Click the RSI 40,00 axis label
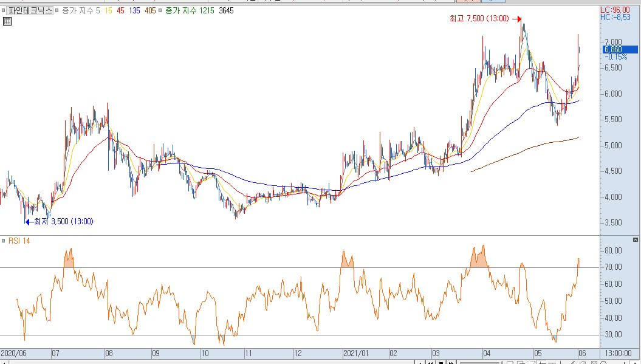 pyautogui.click(x=613, y=318)
